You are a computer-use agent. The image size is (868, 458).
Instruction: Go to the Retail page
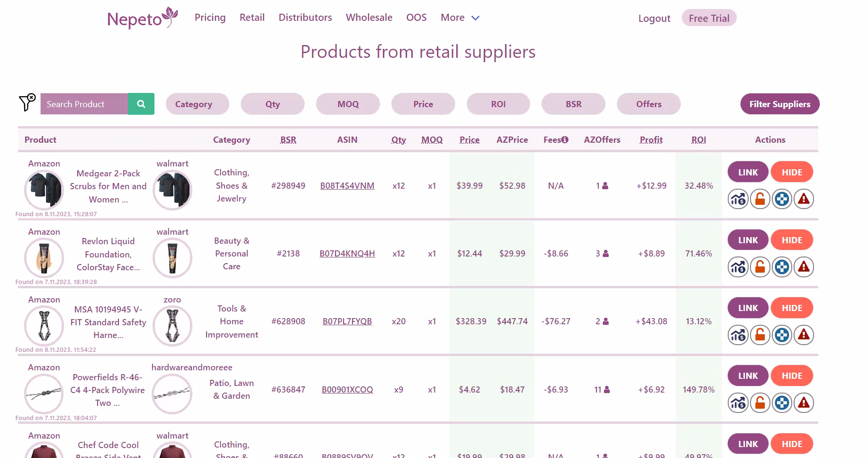(252, 18)
